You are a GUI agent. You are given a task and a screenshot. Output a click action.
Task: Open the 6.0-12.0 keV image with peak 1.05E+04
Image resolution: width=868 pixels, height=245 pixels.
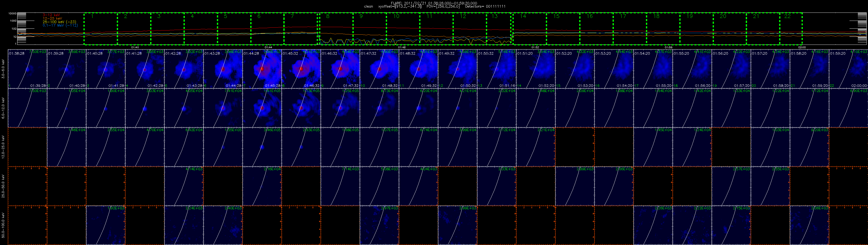(66, 108)
